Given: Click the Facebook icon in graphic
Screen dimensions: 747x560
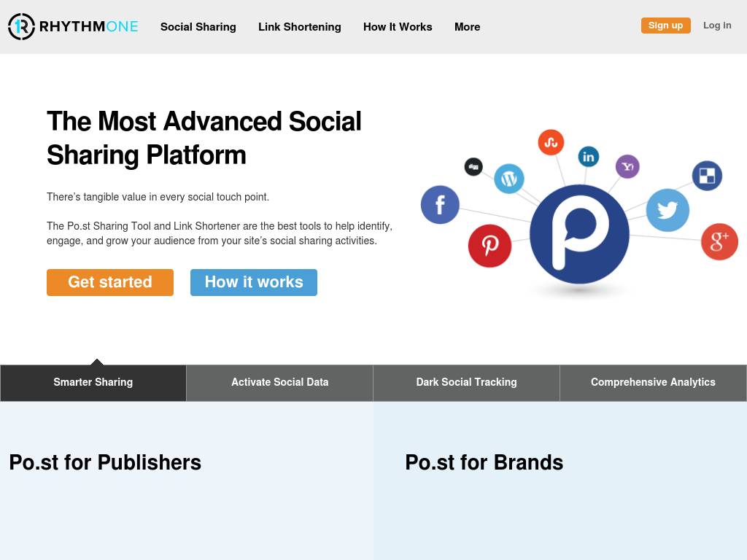Looking at the screenshot, I should 440,205.
